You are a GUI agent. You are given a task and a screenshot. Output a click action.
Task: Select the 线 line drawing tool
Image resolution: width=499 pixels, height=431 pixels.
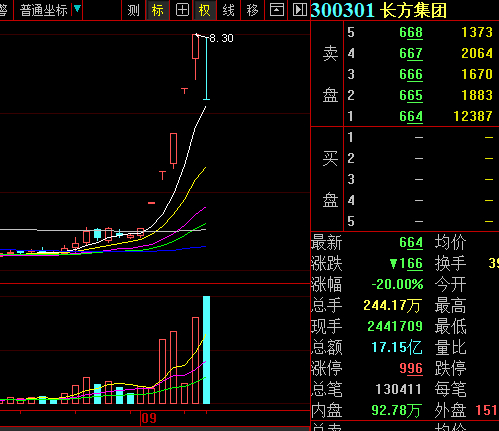coord(229,10)
